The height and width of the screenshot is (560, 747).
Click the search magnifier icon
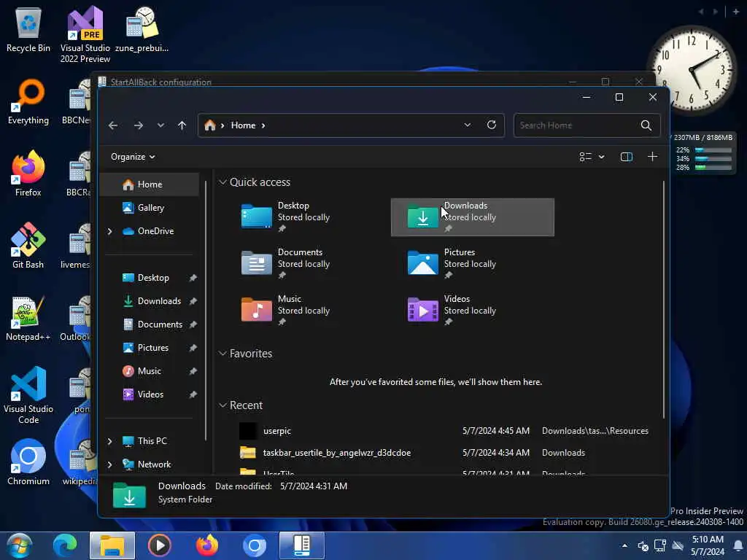coord(646,125)
